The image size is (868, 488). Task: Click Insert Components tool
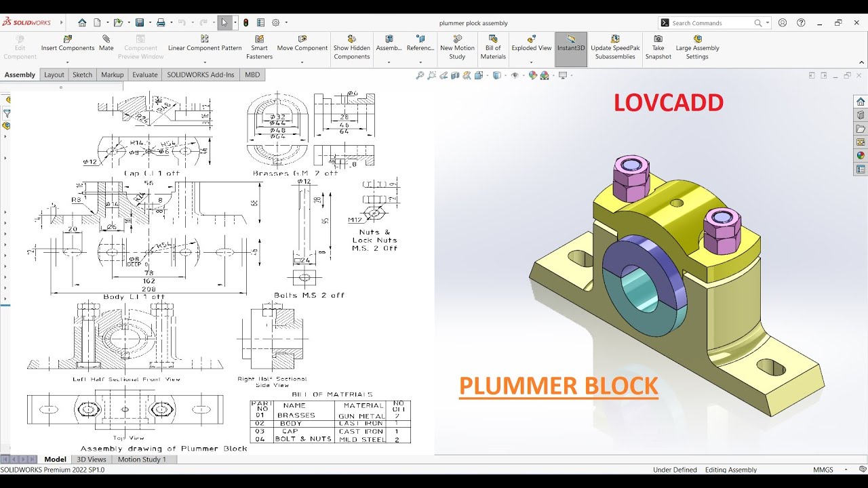pos(68,44)
